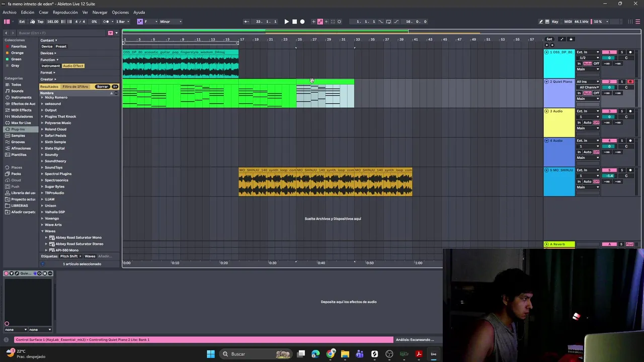Start playback with the Play button
Image resolution: width=644 pixels, height=362 pixels.
[x=286, y=22]
